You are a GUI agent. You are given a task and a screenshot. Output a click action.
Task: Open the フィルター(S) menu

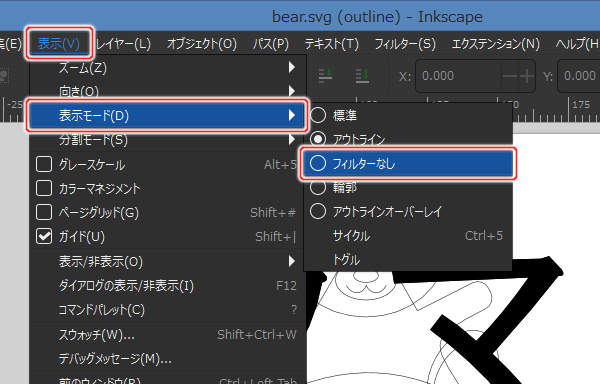coord(405,44)
